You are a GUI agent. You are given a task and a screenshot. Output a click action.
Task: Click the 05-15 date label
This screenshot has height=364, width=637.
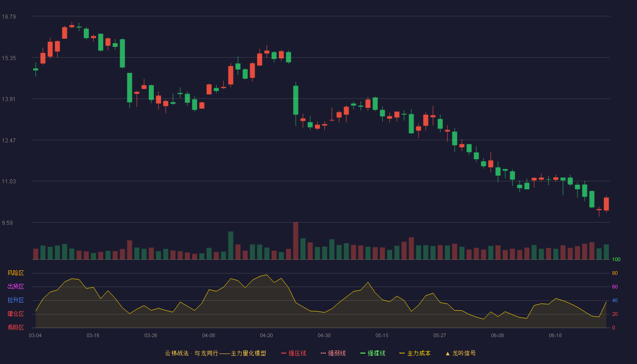382,335
